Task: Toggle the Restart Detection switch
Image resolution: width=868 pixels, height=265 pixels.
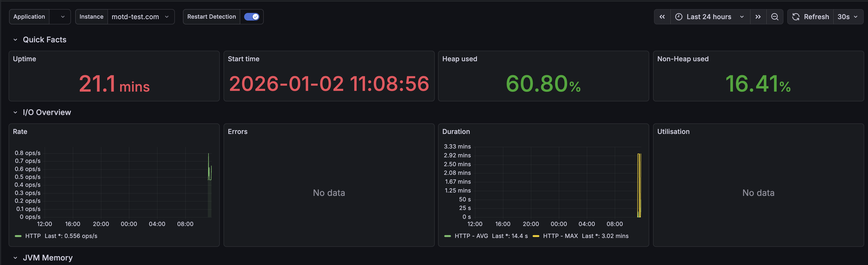Action: click(251, 17)
